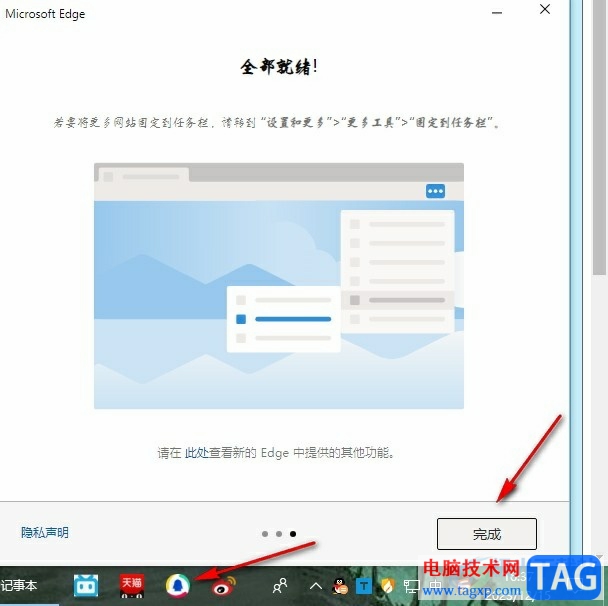Viewport: 608px width, 606px height.
Task: Open the Bilibili icon on the taskbar
Action: 86,585
